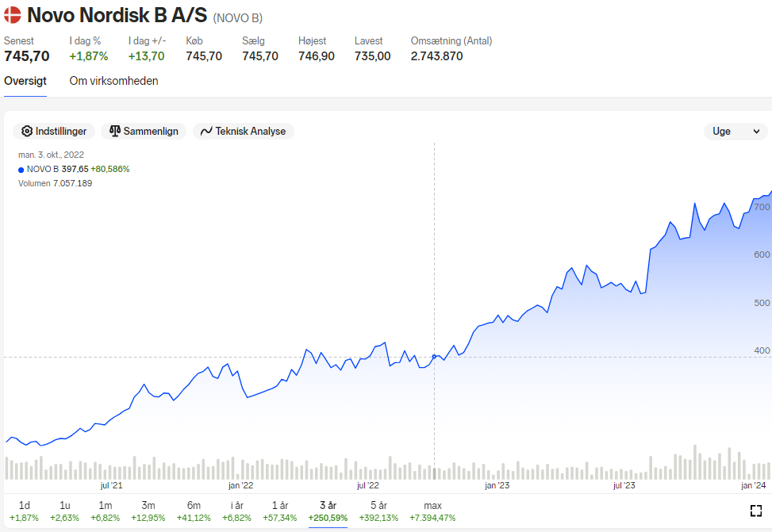Screen dimensions: 772x532
Task: Click the jan '22 axis label
Action: click(x=240, y=485)
